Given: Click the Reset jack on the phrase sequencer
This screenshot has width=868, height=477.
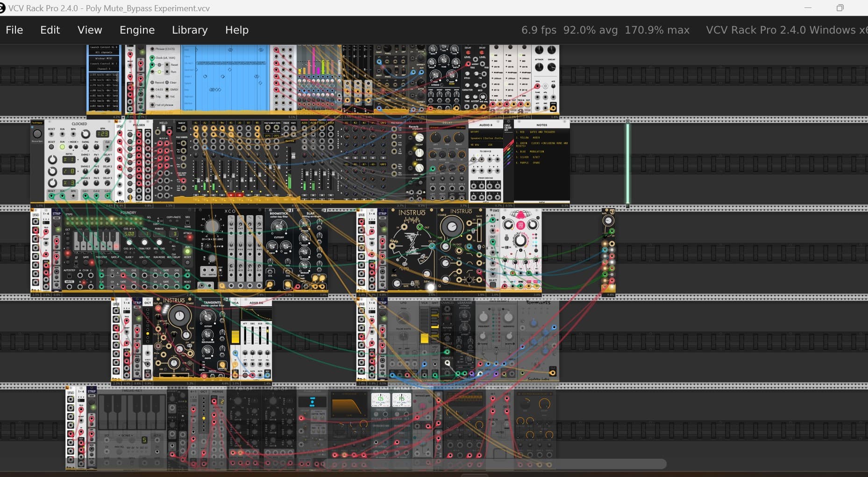Looking at the screenshot, I should click(167, 65).
